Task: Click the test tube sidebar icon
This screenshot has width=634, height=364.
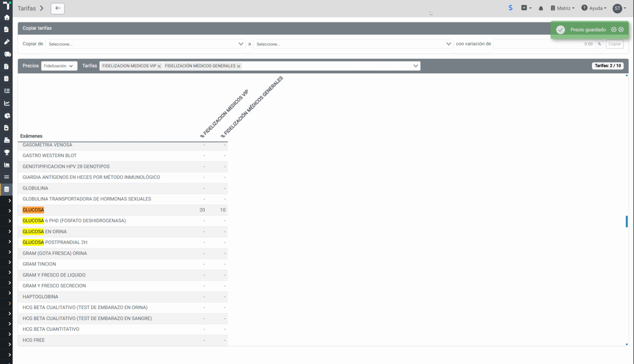Action: (7, 42)
